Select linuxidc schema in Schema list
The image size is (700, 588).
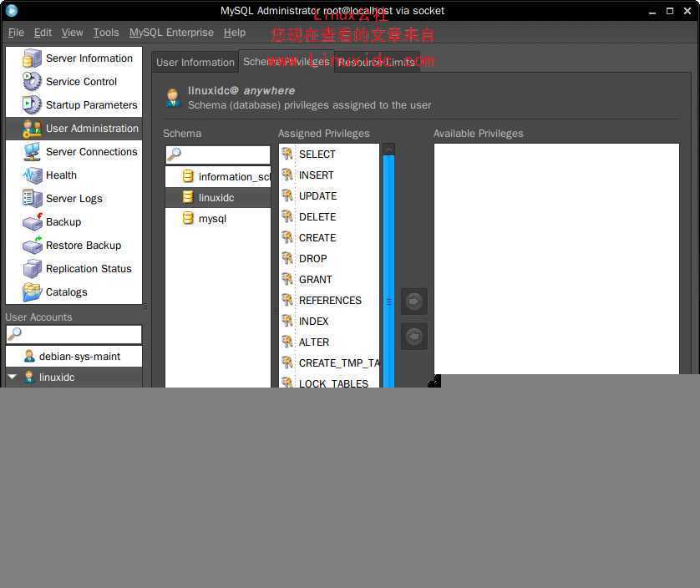(218, 197)
